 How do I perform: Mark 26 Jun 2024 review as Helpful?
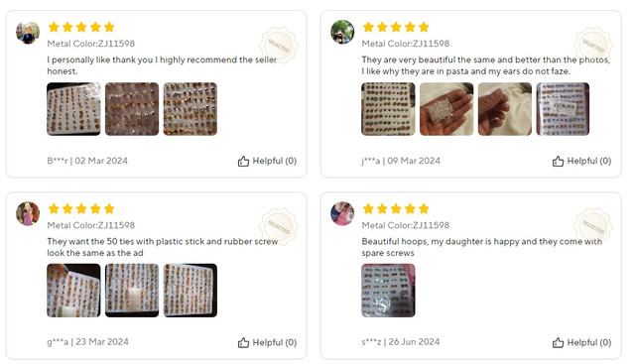(582, 342)
